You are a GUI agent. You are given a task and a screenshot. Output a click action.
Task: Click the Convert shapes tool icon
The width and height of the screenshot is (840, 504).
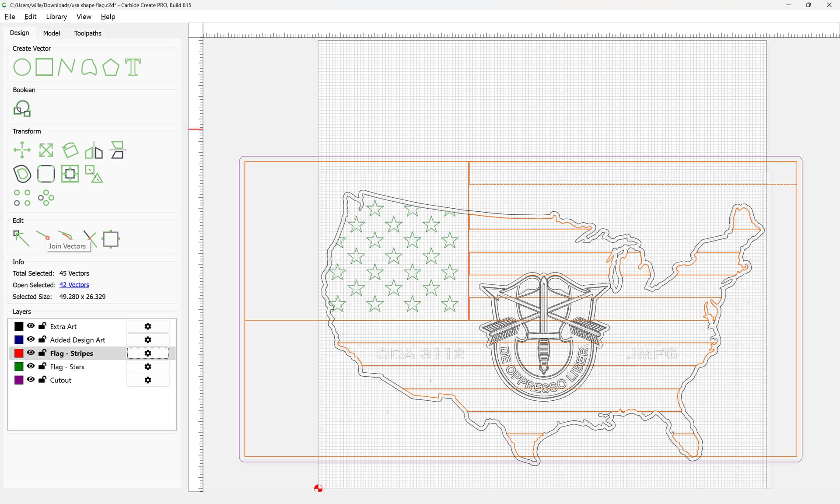(x=94, y=174)
